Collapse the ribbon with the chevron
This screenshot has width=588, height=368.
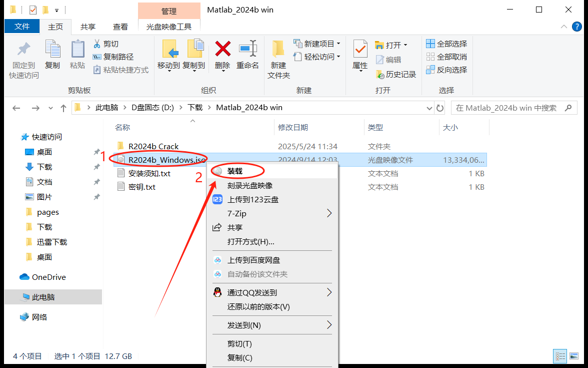tap(563, 27)
